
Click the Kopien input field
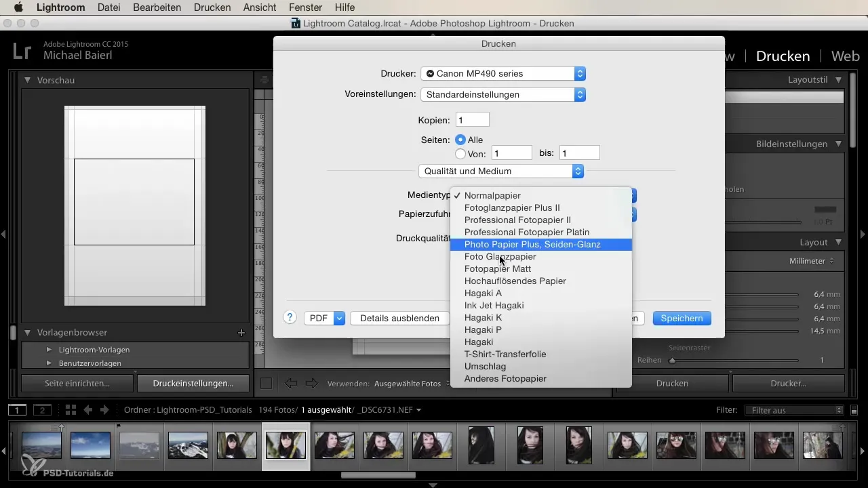(472, 120)
